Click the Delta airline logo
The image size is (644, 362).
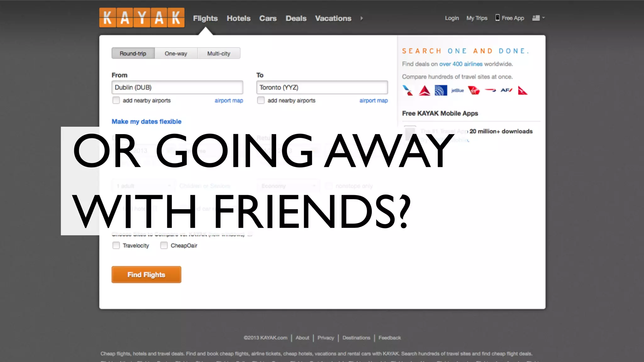click(x=425, y=90)
